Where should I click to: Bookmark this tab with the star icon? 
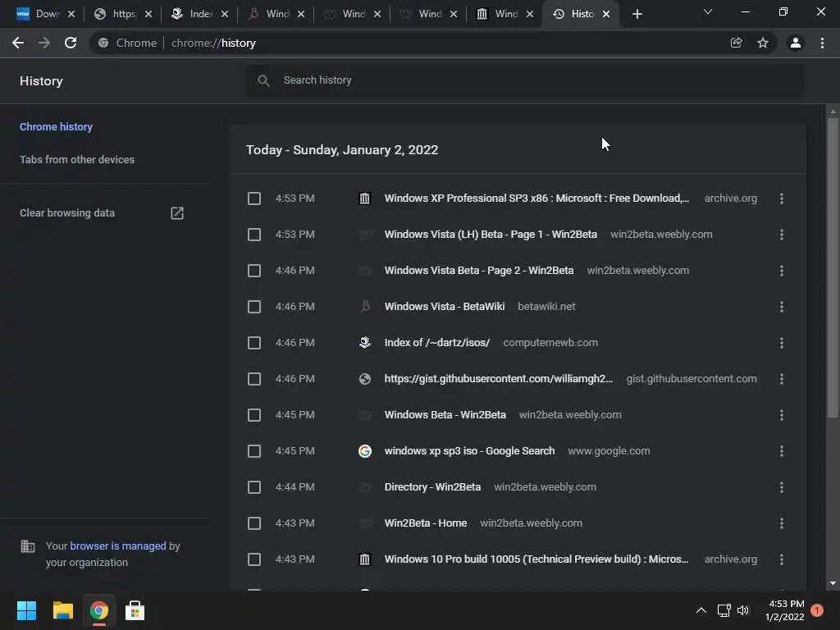pyautogui.click(x=763, y=43)
